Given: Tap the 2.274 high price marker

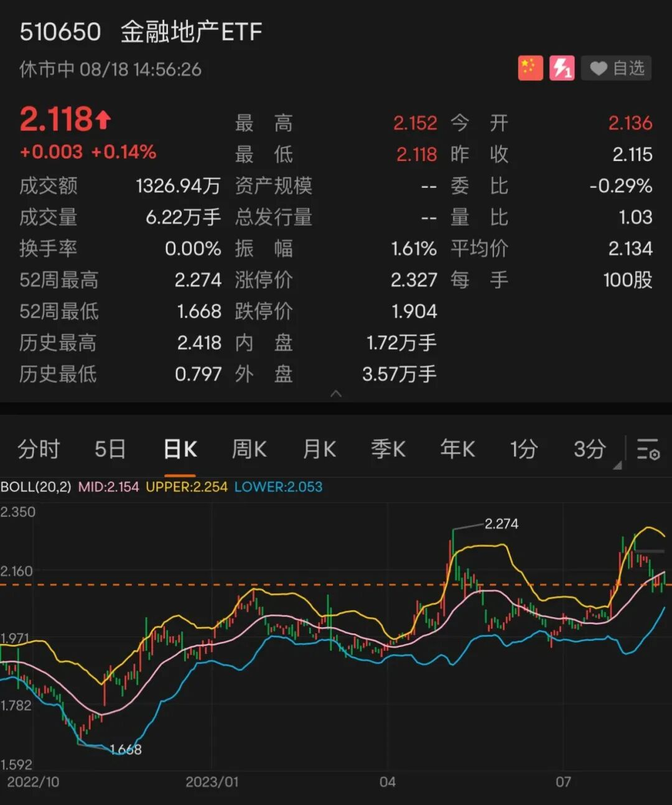Looking at the screenshot, I should (502, 524).
